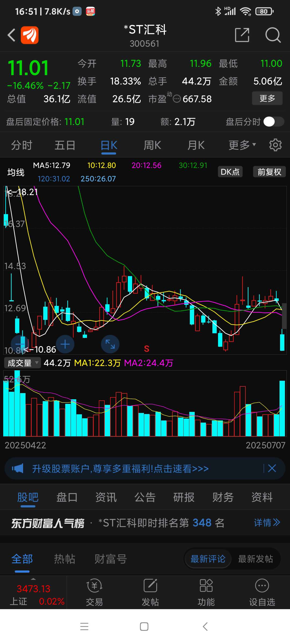Open 详情 ranking details link
This screenshot has height=644, width=290.
pyautogui.click(x=267, y=523)
